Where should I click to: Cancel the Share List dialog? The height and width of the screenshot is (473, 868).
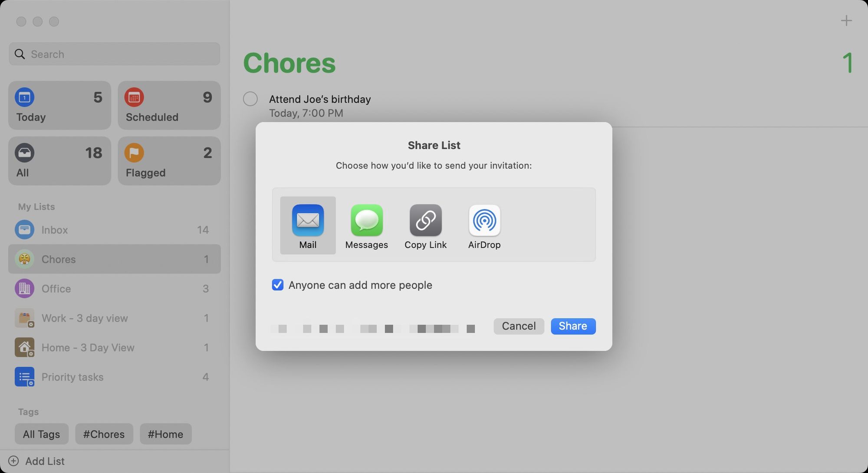coord(519,326)
